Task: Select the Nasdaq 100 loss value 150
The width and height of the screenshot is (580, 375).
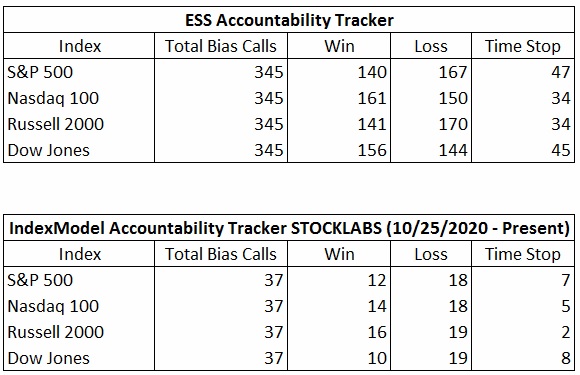Action: click(x=453, y=98)
